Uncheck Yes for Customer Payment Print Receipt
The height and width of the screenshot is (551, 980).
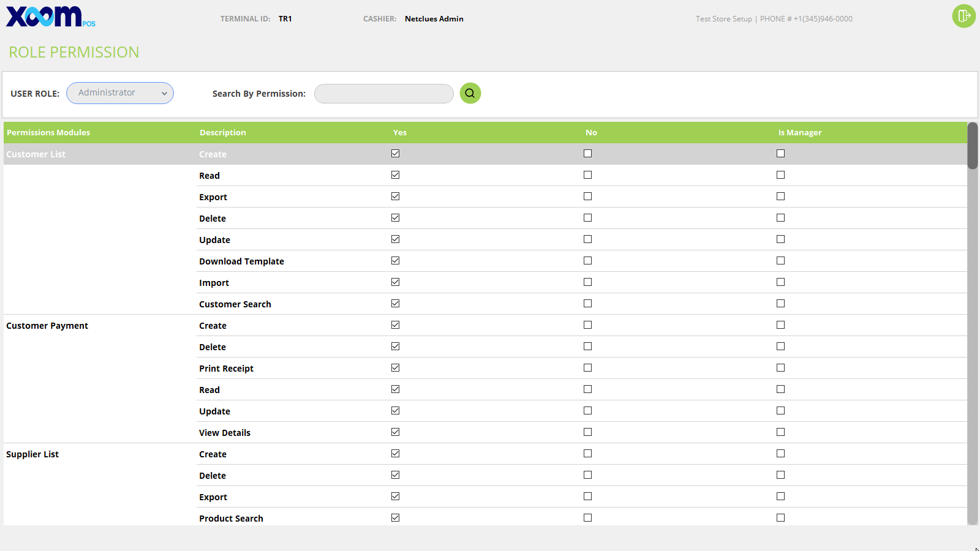point(396,368)
